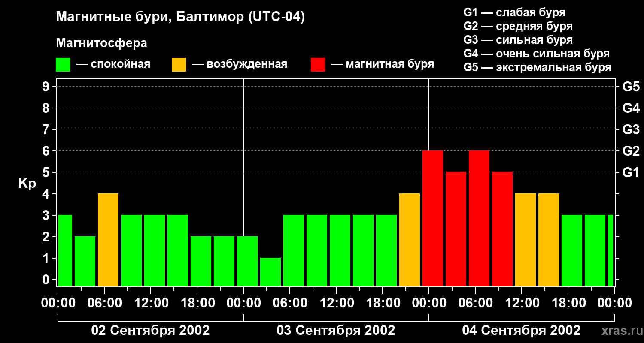Image resolution: width=644 pixels, height=343 pixels.
Task: Click the orange bar at 12:00 on 04 Сентября
Action: (x=526, y=240)
